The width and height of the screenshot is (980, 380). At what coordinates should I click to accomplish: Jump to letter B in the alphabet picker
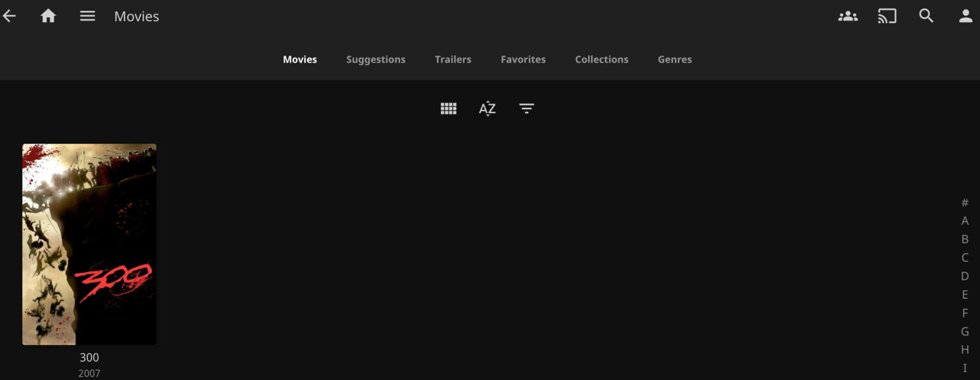pos(965,239)
